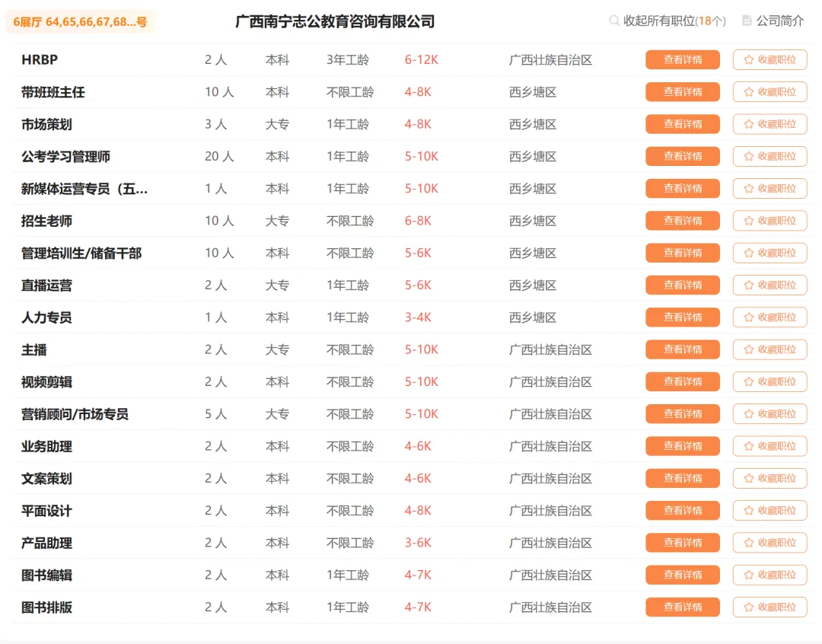Favorite the 业务助理 position
822x644 pixels.
769,446
